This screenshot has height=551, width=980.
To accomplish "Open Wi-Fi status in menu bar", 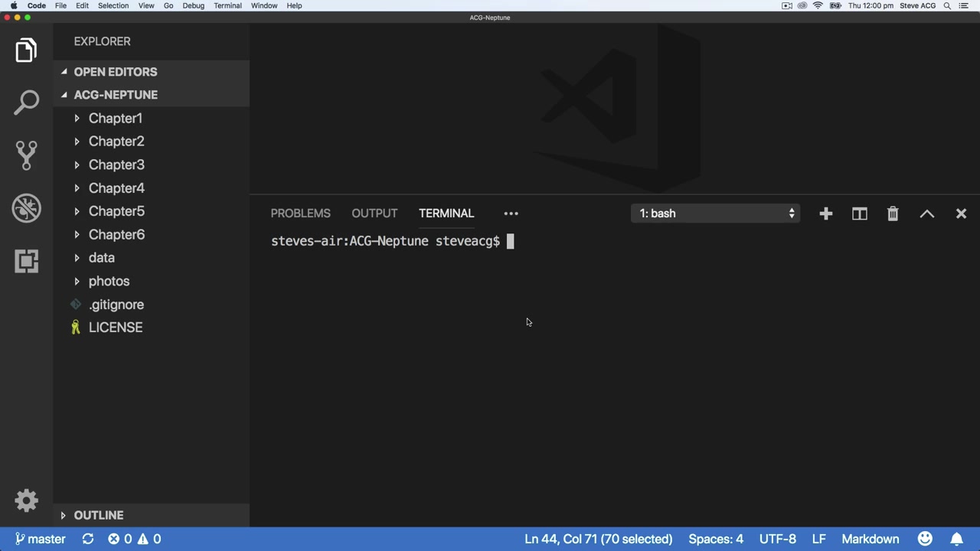I will click(x=818, y=5).
